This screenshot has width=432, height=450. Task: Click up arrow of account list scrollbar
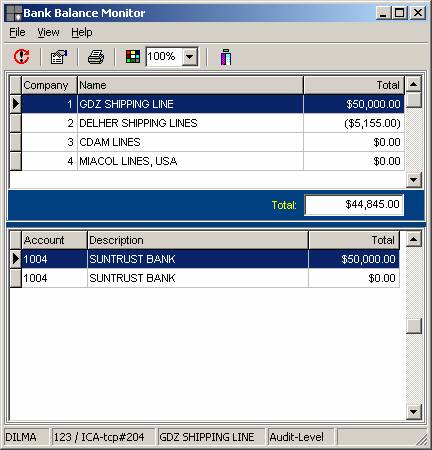click(414, 239)
